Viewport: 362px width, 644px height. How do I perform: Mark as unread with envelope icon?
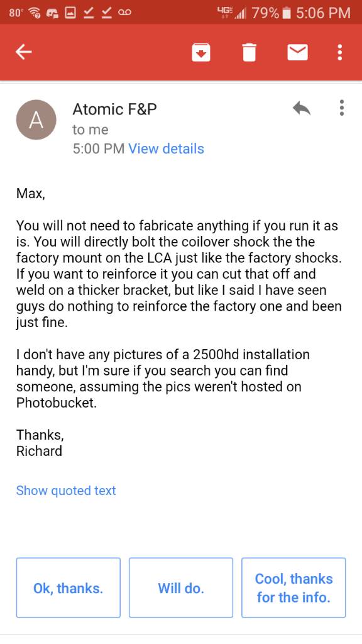click(297, 52)
